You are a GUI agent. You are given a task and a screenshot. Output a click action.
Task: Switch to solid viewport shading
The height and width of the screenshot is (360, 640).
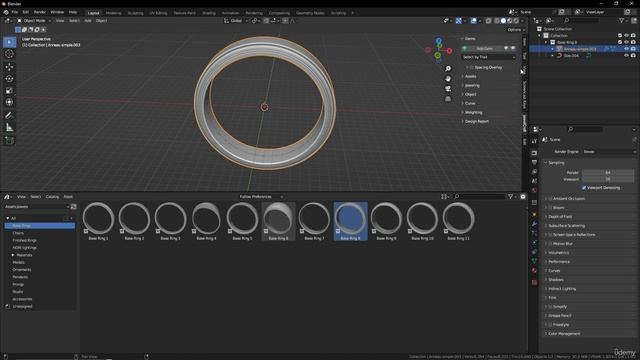503,21
